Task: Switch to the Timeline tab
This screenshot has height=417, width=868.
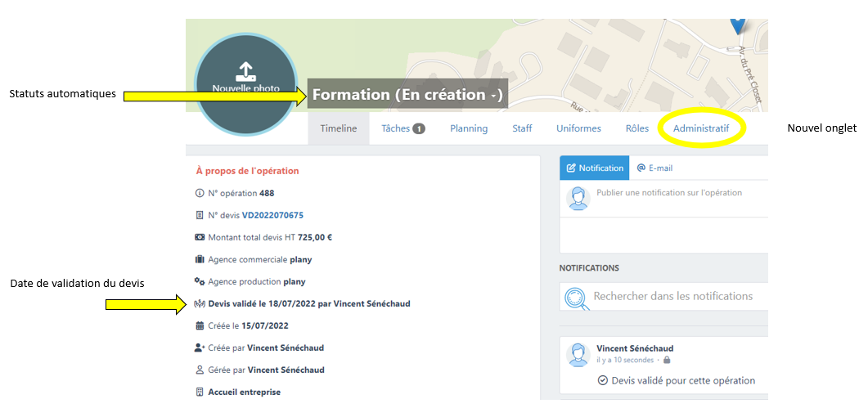Action: coord(338,128)
